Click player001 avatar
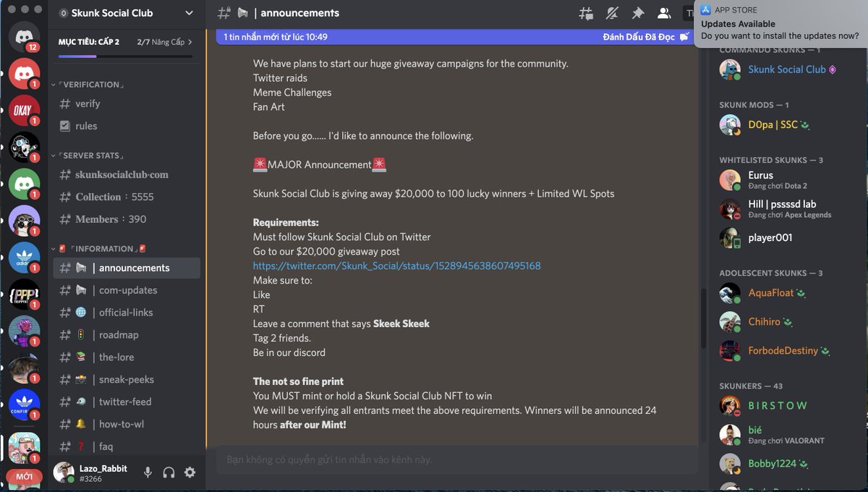This screenshot has width=868, height=492. (x=730, y=237)
